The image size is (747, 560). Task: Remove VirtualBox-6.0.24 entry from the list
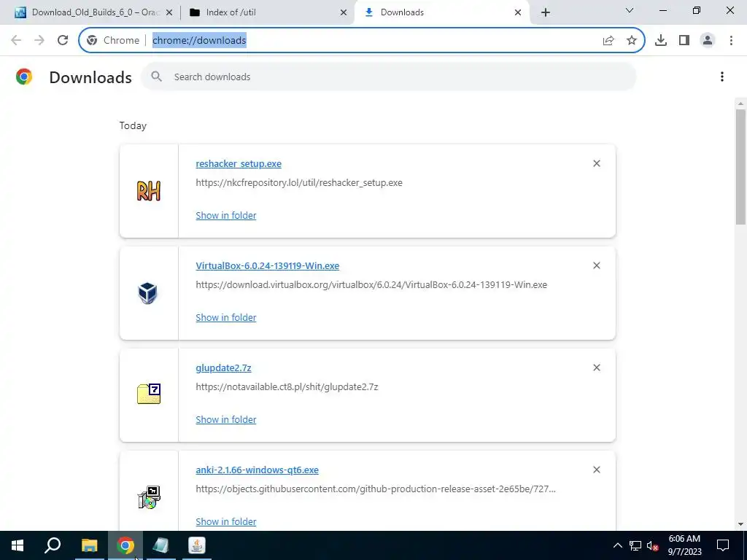tap(597, 265)
